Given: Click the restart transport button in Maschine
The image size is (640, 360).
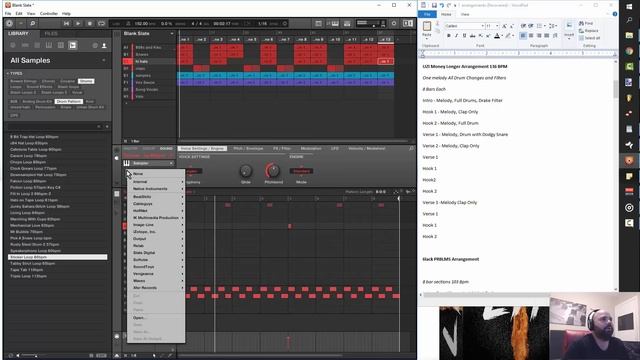Looking at the screenshot, I should [67, 24].
